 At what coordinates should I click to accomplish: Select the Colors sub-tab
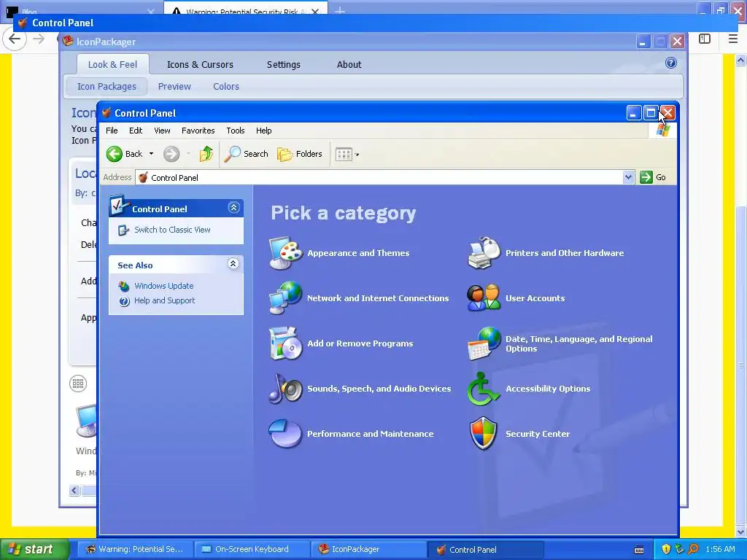tap(226, 86)
